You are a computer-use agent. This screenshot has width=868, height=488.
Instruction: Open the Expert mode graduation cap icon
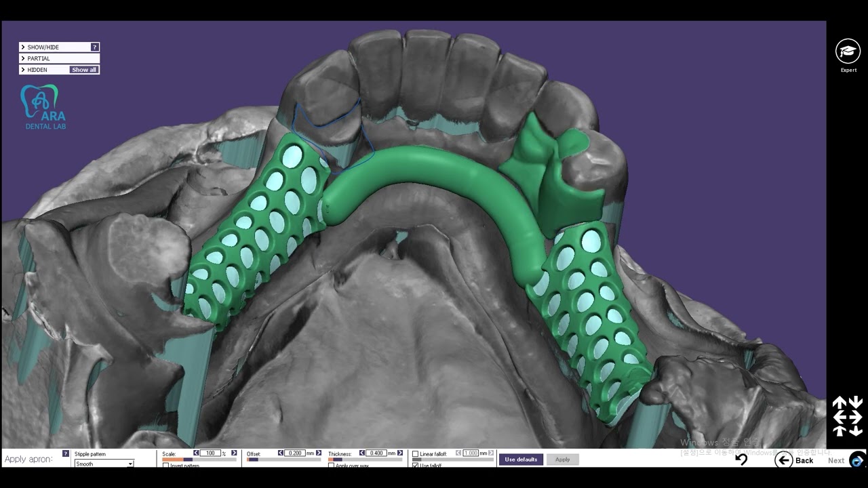point(848,52)
